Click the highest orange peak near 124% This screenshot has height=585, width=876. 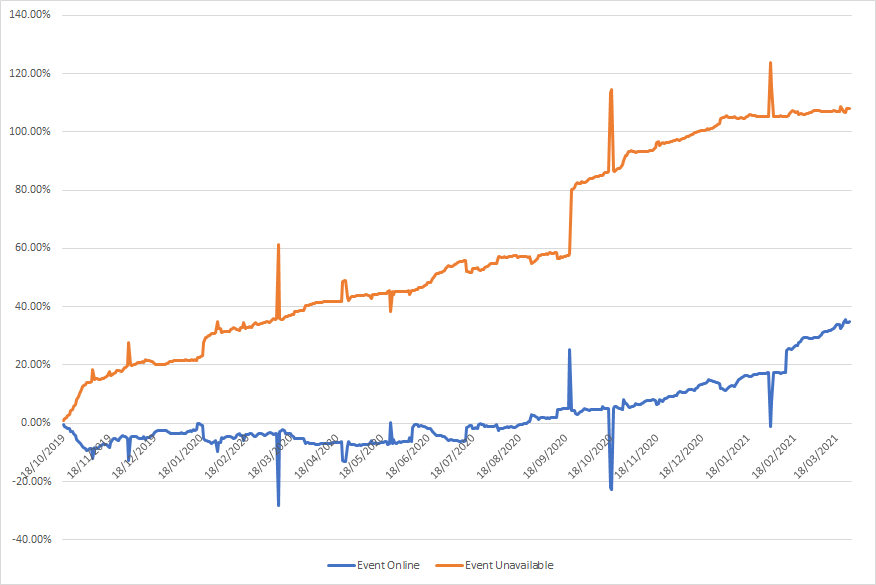pos(770,63)
